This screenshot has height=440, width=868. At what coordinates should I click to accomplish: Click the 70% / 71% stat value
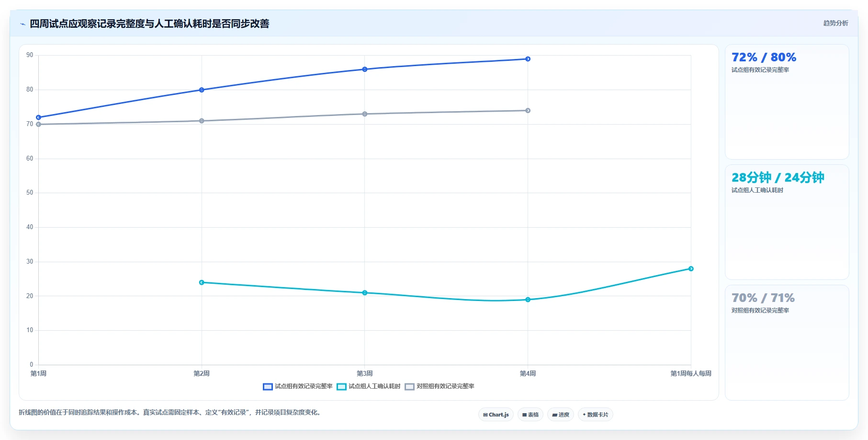point(763,298)
